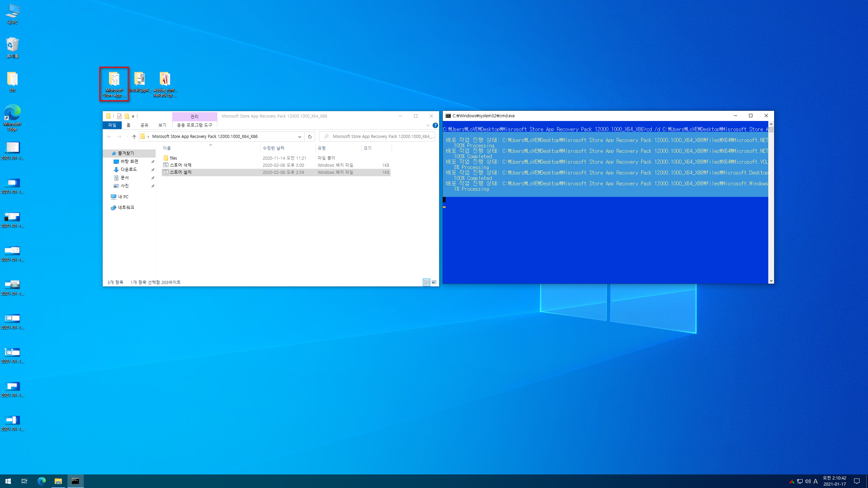Open the address bar history dropdown
This screenshot has height=488, width=868.
pos(300,137)
